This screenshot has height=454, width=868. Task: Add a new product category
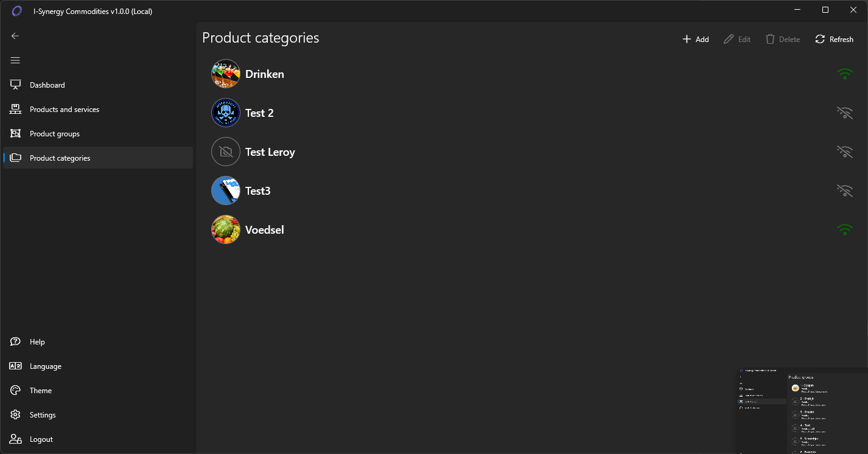(695, 40)
